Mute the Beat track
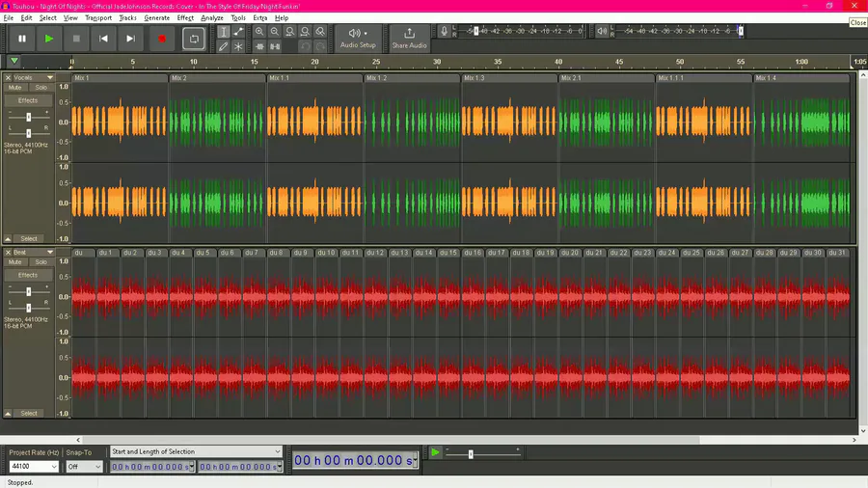Image resolution: width=868 pixels, height=488 pixels. [14, 261]
